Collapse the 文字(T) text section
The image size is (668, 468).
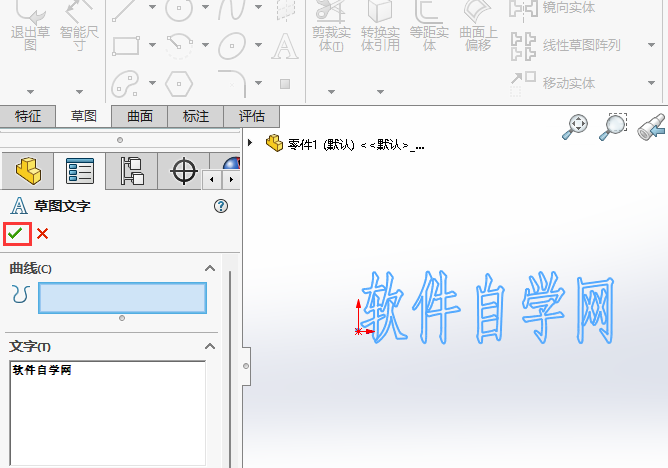click(x=210, y=346)
